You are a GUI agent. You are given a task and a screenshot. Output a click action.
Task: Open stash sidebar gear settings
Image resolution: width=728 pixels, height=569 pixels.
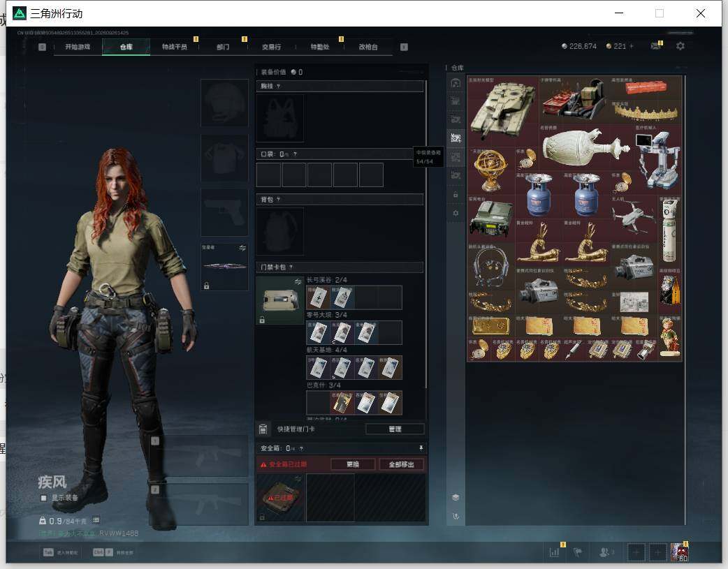click(456, 213)
